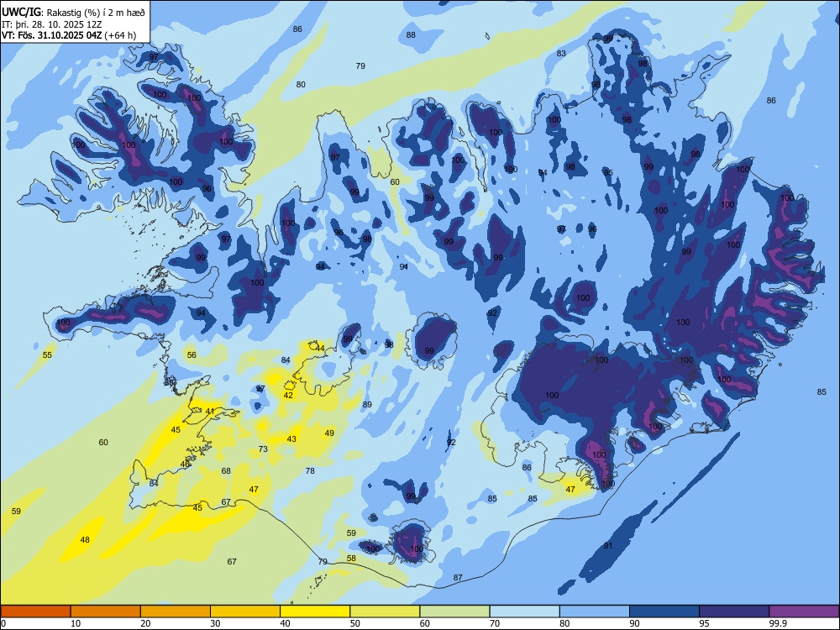Click the '90' tick label on the legend scale

[x=634, y=623]
